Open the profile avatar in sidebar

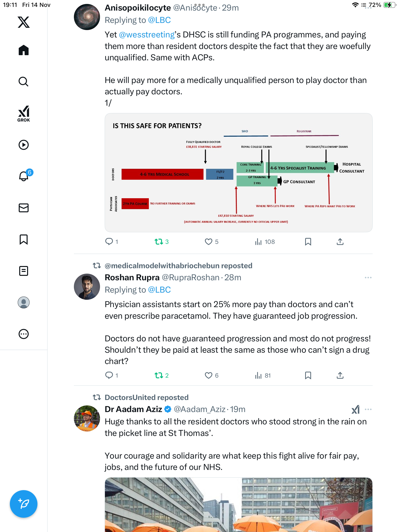tap(24, 302)
